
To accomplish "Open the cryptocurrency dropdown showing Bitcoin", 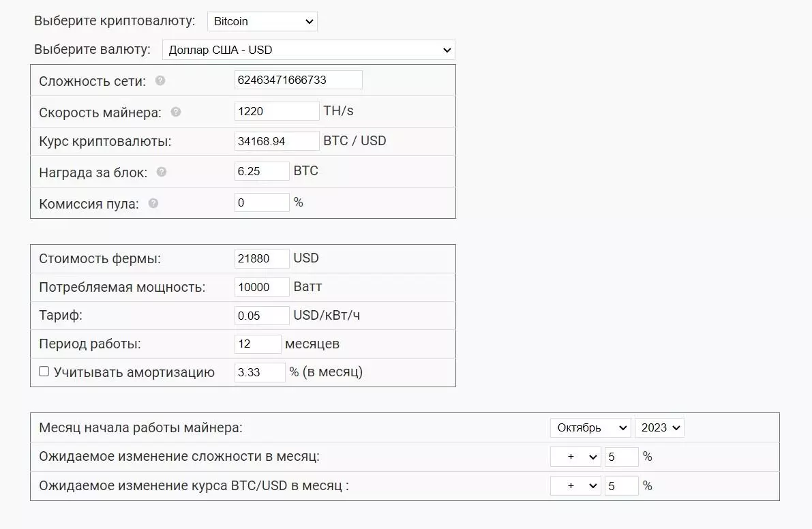I will pos(262,21).
